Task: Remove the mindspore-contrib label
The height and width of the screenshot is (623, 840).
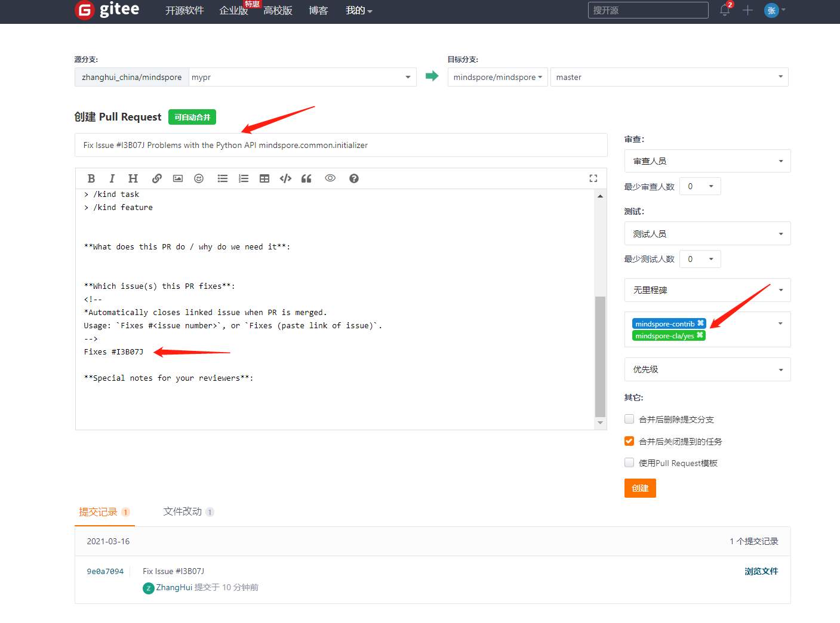Action: [x=701, y=323]
